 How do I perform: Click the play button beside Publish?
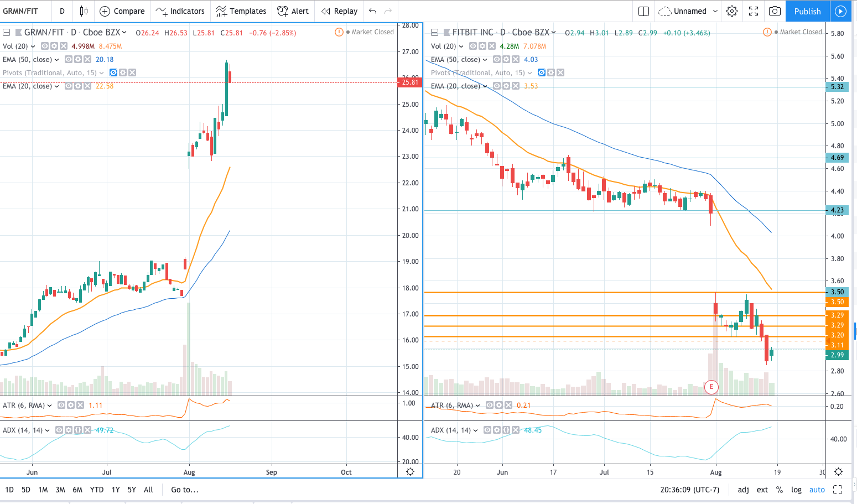[x=840, y=11]
